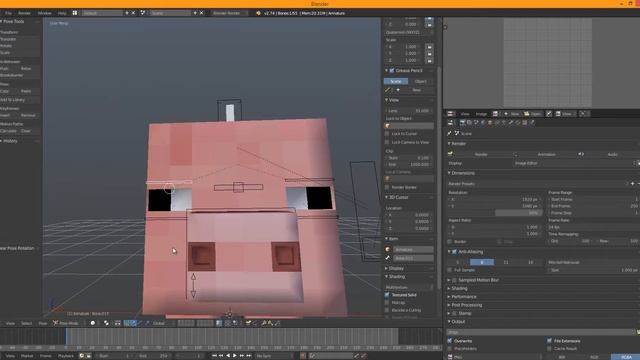Jump to the timeline end frame
The image size is (640, 360).
click(249, 356)
